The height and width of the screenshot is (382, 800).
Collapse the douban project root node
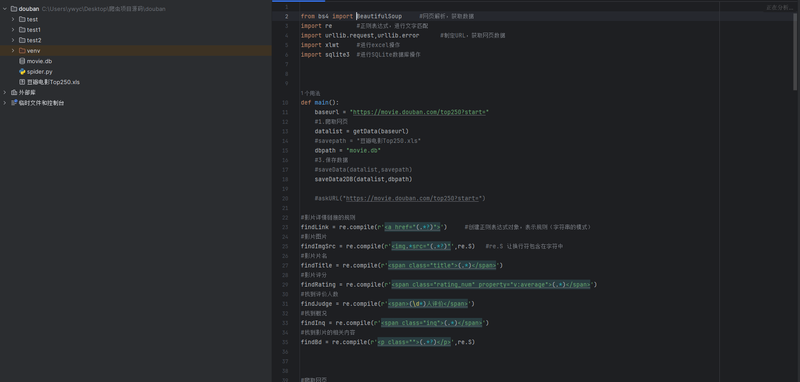coord(5,9)
